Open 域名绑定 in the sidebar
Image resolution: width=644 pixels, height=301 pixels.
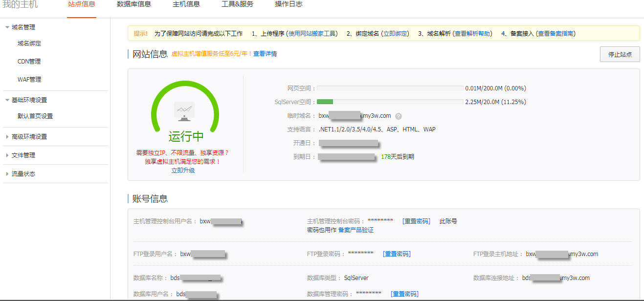tap(29, 43)
